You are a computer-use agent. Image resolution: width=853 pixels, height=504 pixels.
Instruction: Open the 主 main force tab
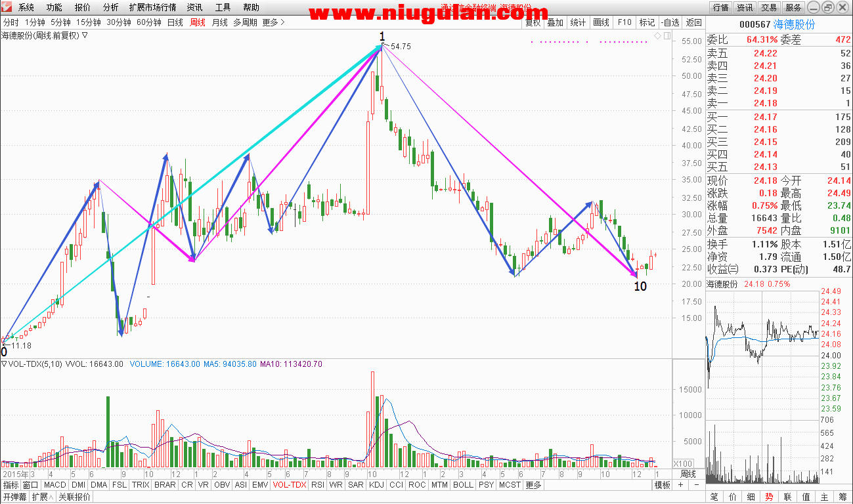(824, 497)
